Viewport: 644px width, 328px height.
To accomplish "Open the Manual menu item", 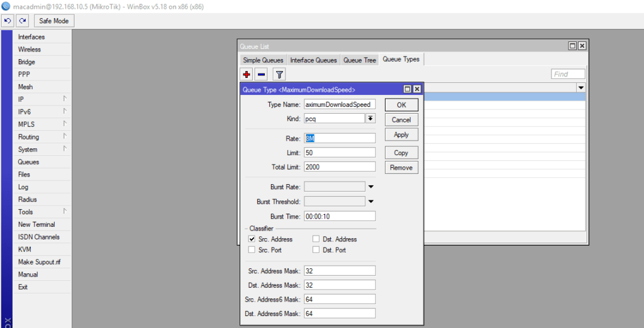I will (42, 275).
